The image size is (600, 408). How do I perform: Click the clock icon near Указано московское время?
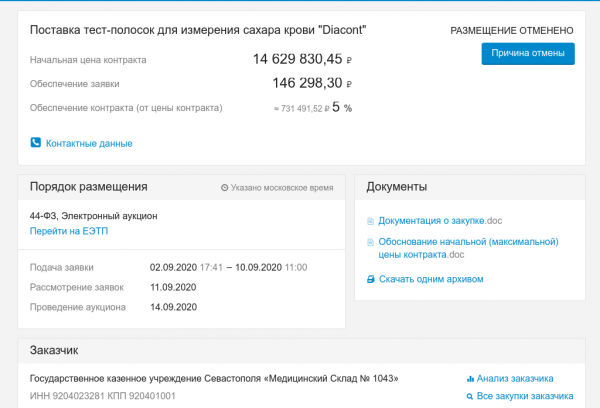click(225, 188)
